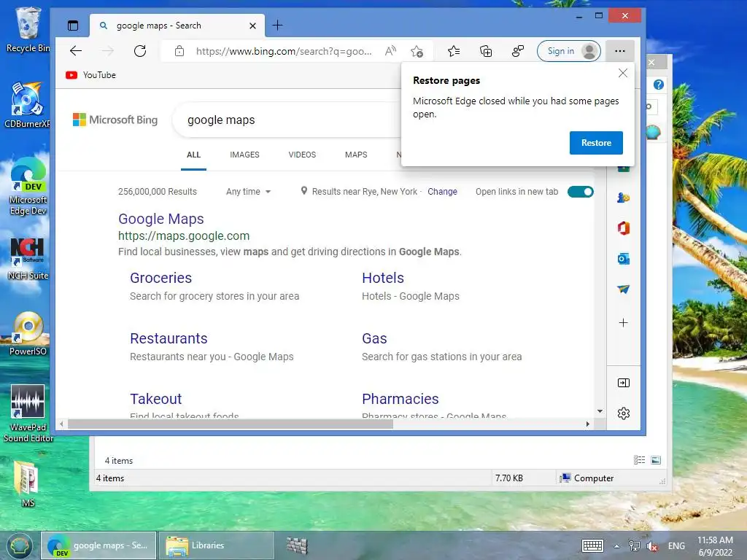Open the Restaurants sublink

pos(169,338)
